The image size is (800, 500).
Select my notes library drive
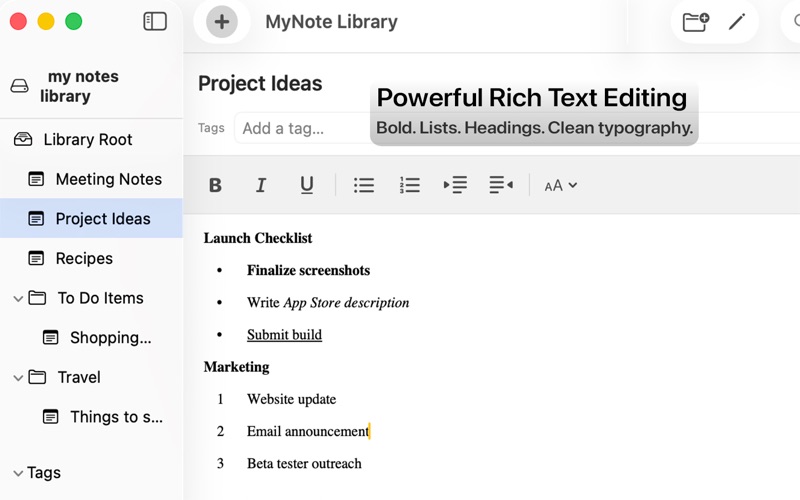(x=79, y=86)
